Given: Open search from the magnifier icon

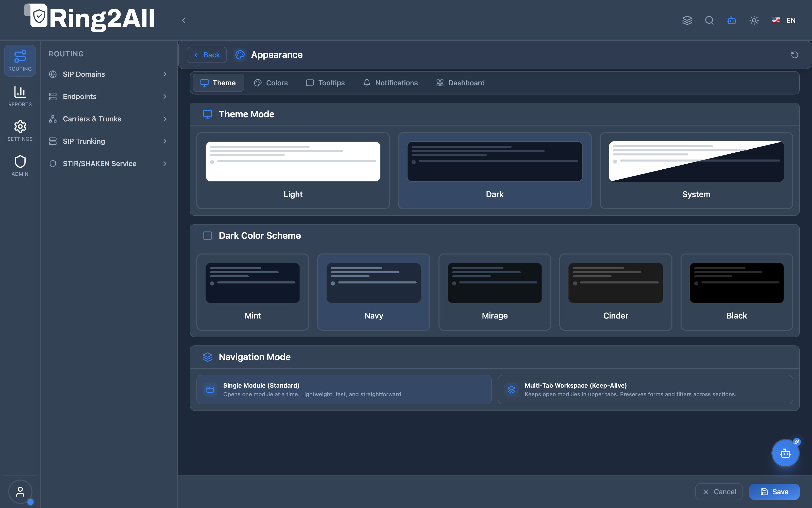Looking at the screenshot, I should click(709, 21).
